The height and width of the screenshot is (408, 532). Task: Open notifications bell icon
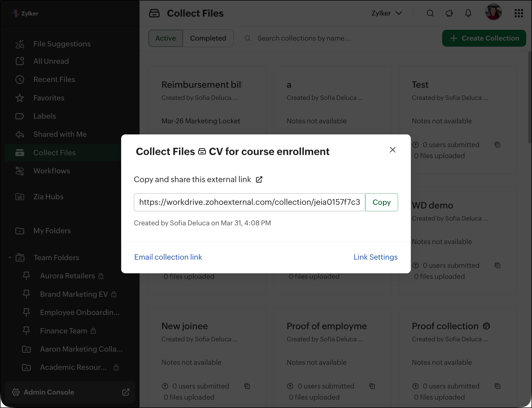[x=468, y=13]
